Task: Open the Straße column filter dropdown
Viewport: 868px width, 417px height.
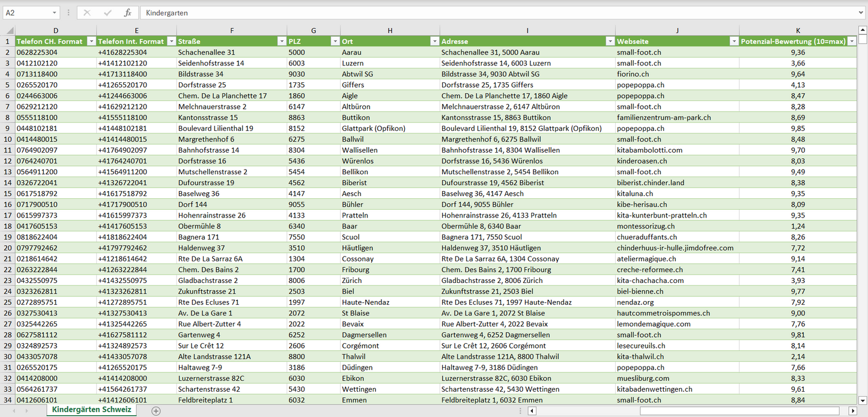Action: click(282, 41)
